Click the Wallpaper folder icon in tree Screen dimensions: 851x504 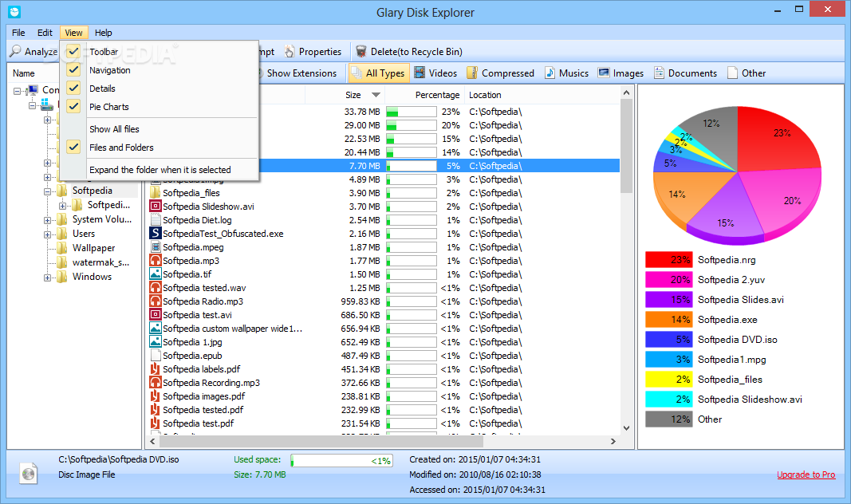point(62,248)
